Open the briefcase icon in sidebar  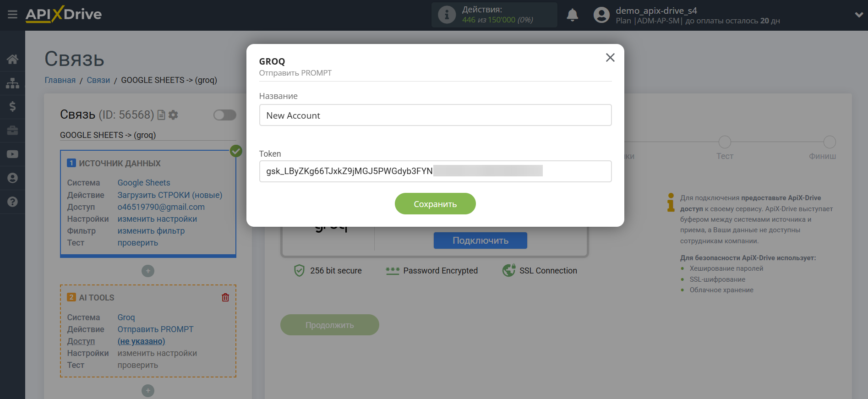pyautogui.click(x=12, y=131)
